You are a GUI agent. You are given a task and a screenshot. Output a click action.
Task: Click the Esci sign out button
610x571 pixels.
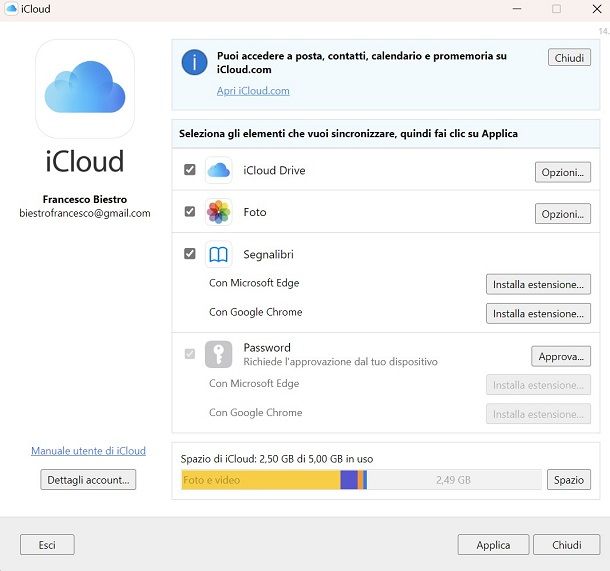[x=47, y=545]
